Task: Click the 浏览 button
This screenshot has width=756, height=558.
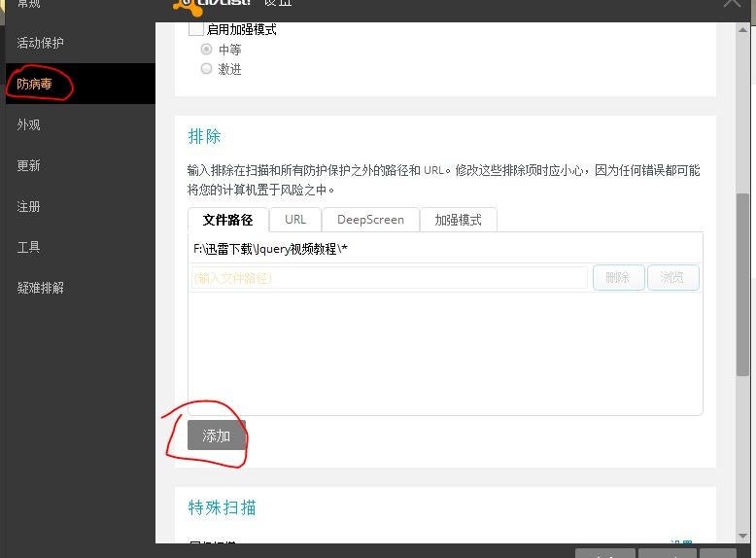Action: point(672,277)
